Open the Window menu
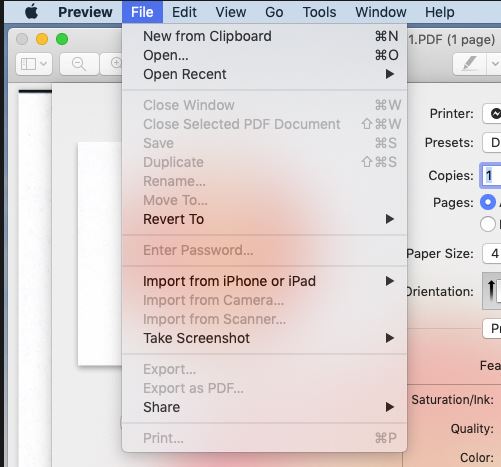Image resolution: width=501 pixels, height=467 pixels. click(381, 12)
